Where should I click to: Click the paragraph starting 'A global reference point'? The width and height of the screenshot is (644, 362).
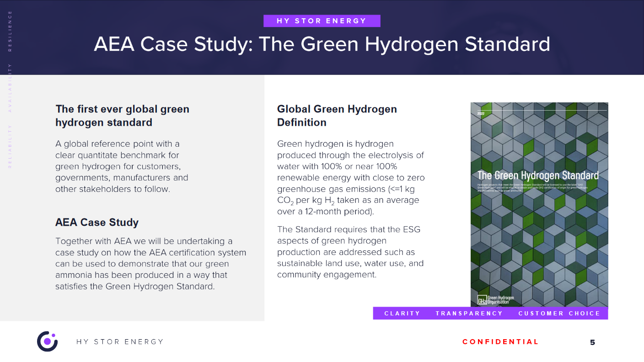[x=122, y=166]
